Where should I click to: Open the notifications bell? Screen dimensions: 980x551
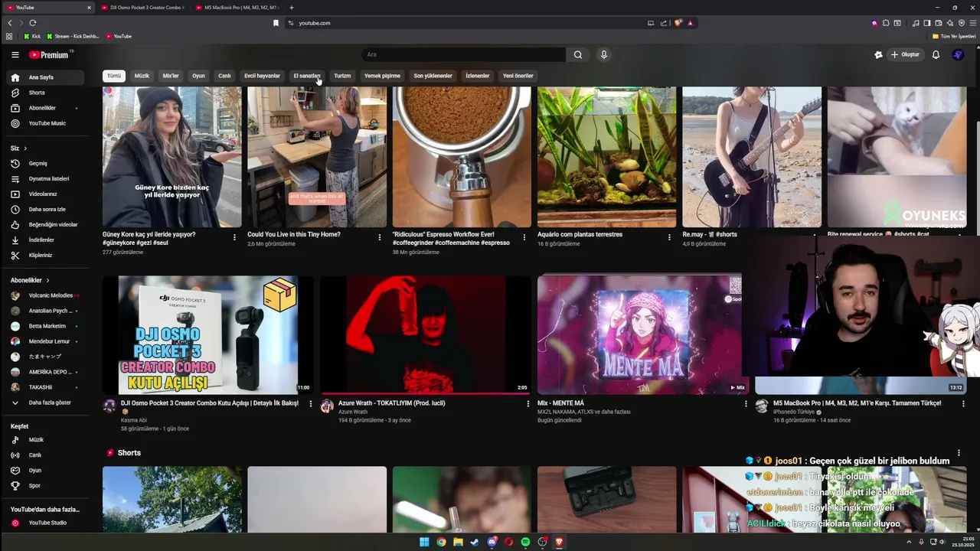[936, 54]
